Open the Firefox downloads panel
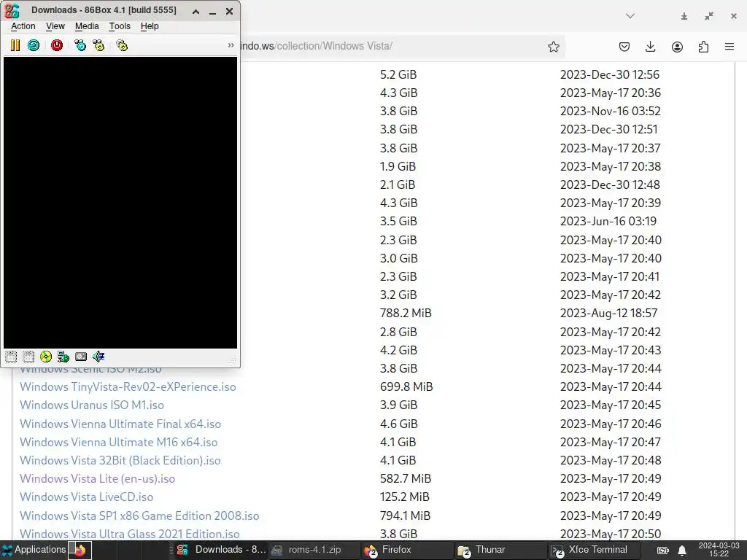Screen dimensions: 747x560 pos(650,46)
